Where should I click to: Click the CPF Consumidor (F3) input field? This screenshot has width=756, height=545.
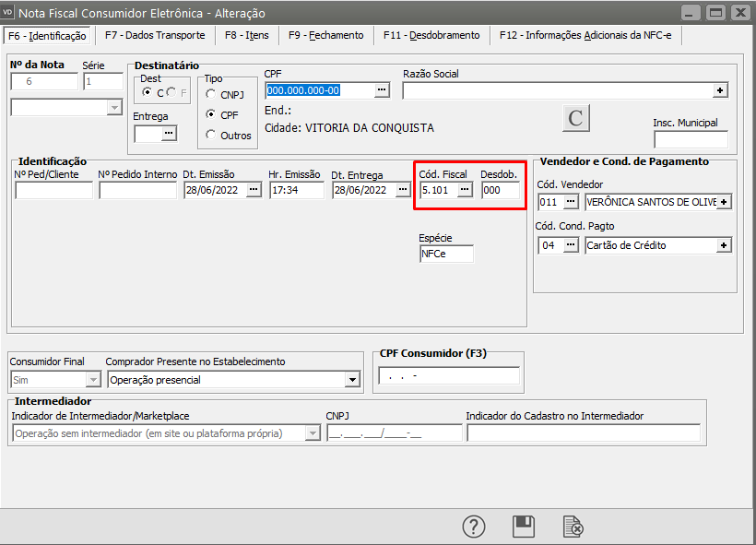coord(449,376)
